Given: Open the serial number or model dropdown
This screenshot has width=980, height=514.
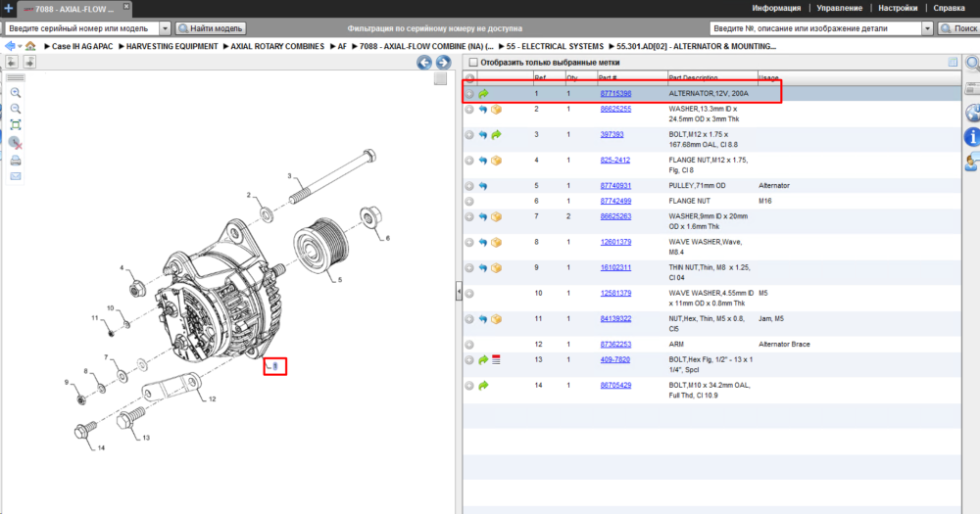Looking at the screenshot, I should (x=165, y=28).
